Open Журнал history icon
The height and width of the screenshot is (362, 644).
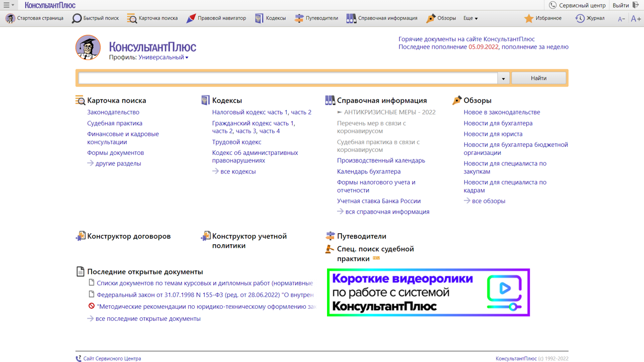point(580,18)
